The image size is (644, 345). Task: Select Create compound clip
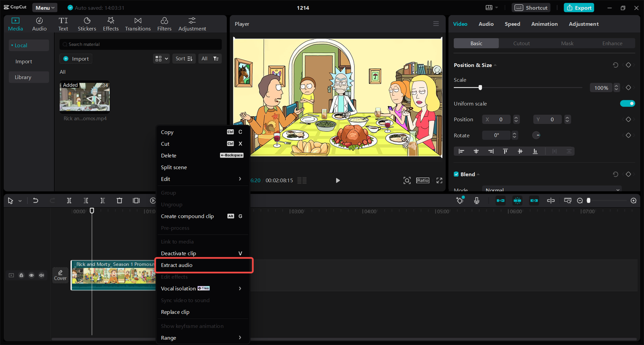[202, 216]
